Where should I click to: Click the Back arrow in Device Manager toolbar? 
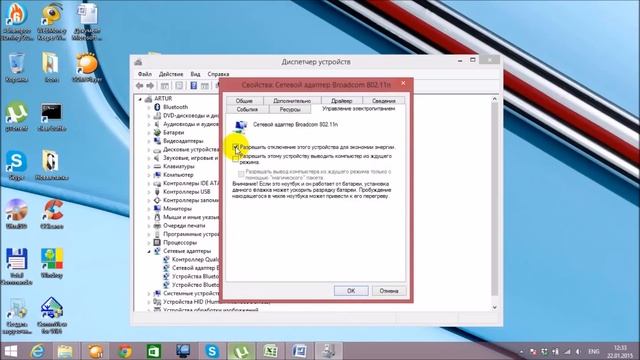click(140, 86)
